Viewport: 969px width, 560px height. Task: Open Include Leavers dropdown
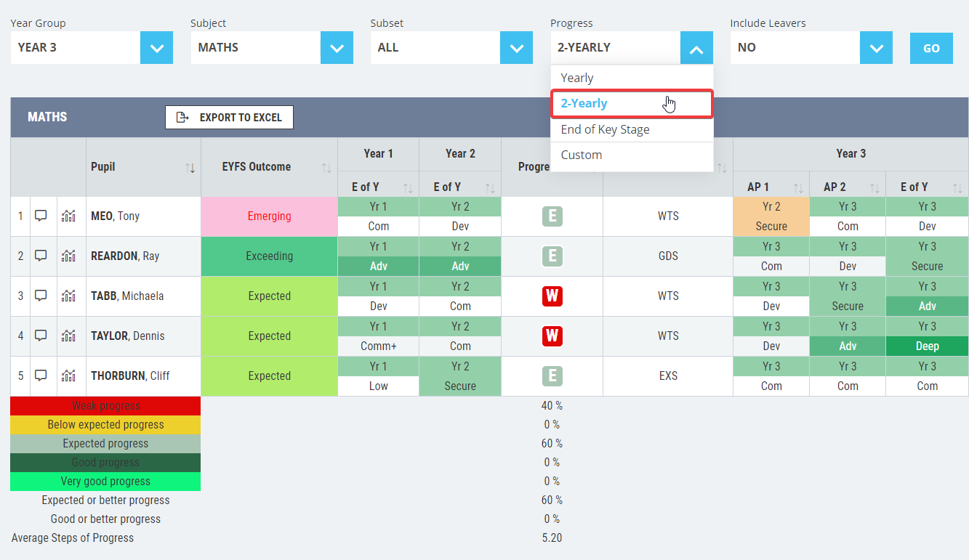click(x=876, y=48)
